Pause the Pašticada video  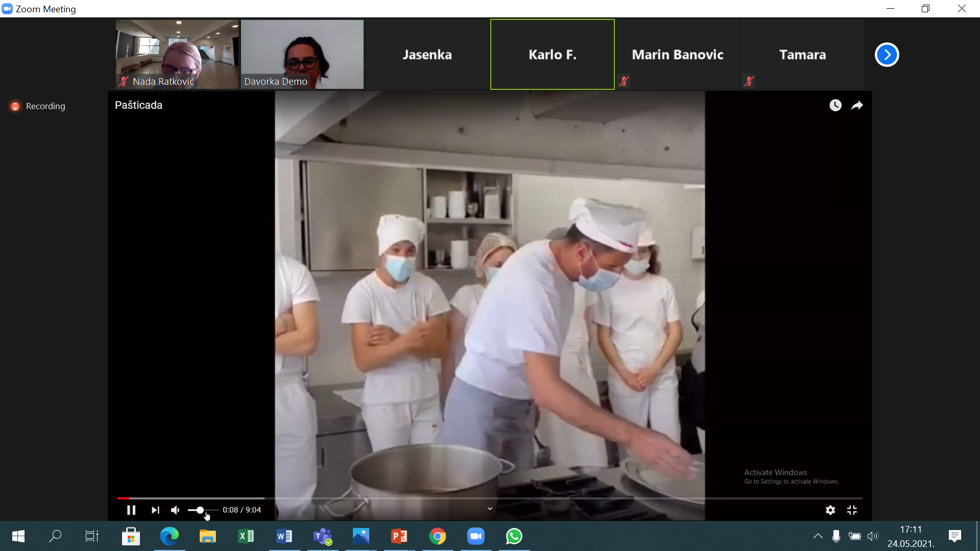coord(131,510)
